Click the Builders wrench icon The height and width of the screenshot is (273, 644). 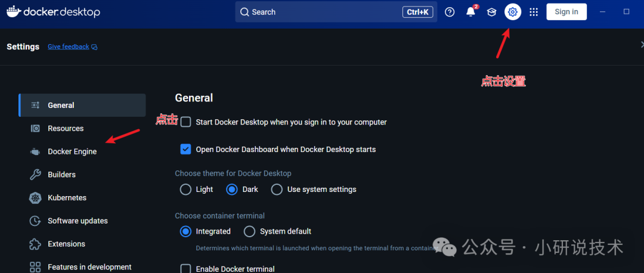coord(35,175)
